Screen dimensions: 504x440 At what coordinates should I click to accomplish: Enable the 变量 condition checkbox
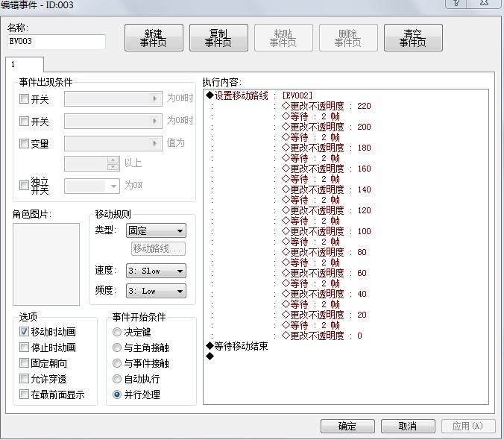point(24,143)
